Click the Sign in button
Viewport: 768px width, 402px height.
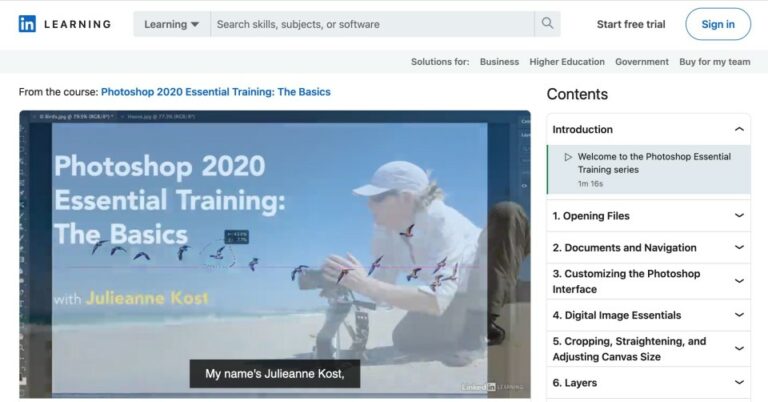[718, 24]
